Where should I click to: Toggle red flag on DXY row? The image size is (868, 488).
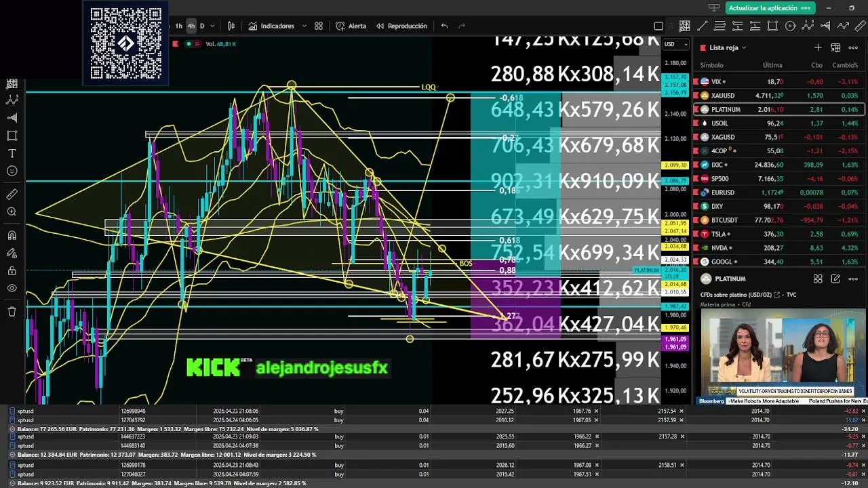pyautogui.click(x=696, y=206)
